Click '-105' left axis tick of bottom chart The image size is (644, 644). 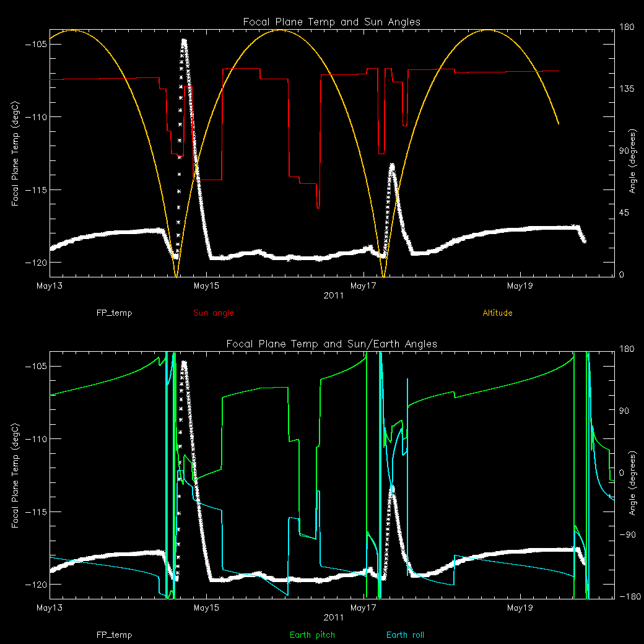pyautogui.click(x=36, y=367)
